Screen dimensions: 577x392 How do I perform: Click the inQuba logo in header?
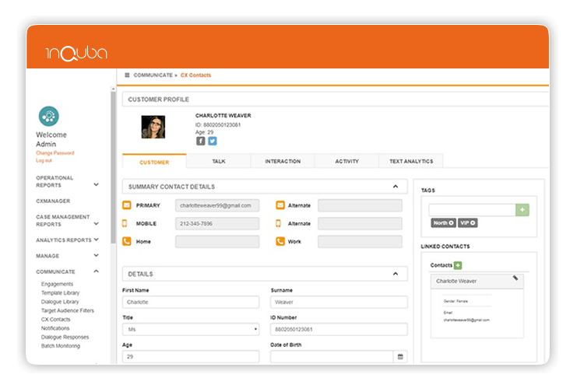click(x=76, y=53)
